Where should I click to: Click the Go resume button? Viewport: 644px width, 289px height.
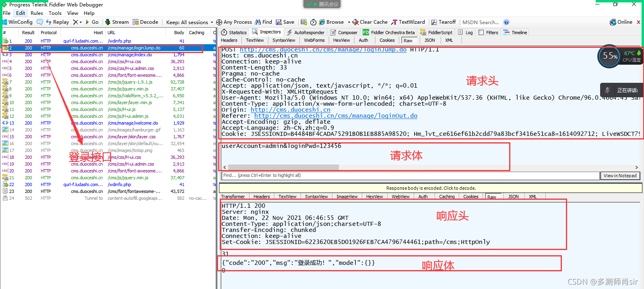pyautogui.click(x=92, y=22)
